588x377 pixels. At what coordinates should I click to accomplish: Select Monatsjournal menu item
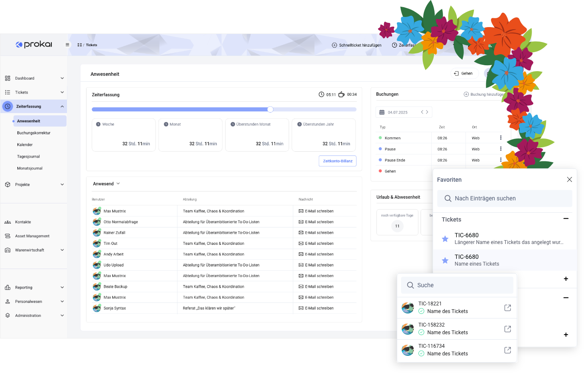[30, 169]
